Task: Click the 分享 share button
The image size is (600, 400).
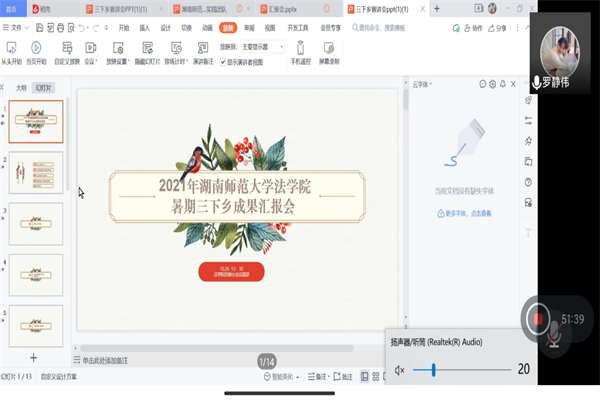Action: pyautogui.click(x=497, y=28)
